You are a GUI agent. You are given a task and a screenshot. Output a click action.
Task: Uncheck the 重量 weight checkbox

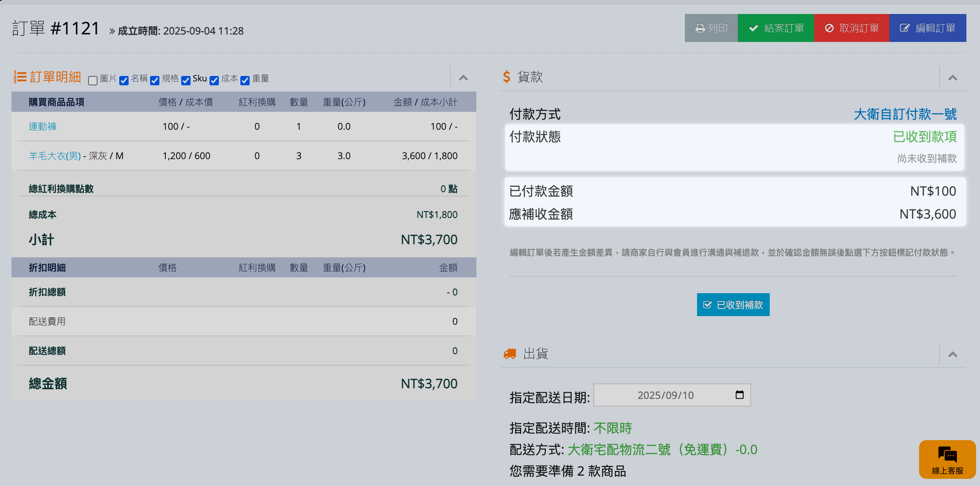(x=245, y=80)
